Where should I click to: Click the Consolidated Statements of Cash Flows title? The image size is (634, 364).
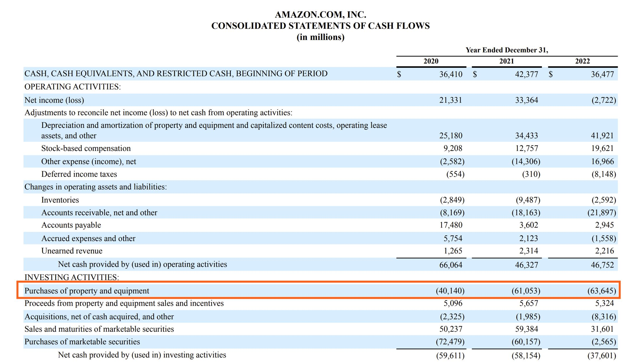tap(320, 26)
